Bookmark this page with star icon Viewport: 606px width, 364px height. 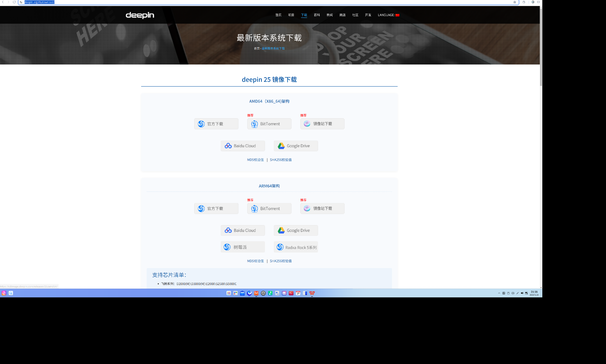(x=515, y=2)
